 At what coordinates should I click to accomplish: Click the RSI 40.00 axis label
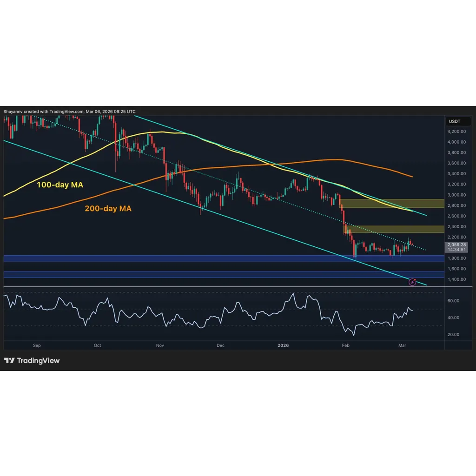coord(453,317)
